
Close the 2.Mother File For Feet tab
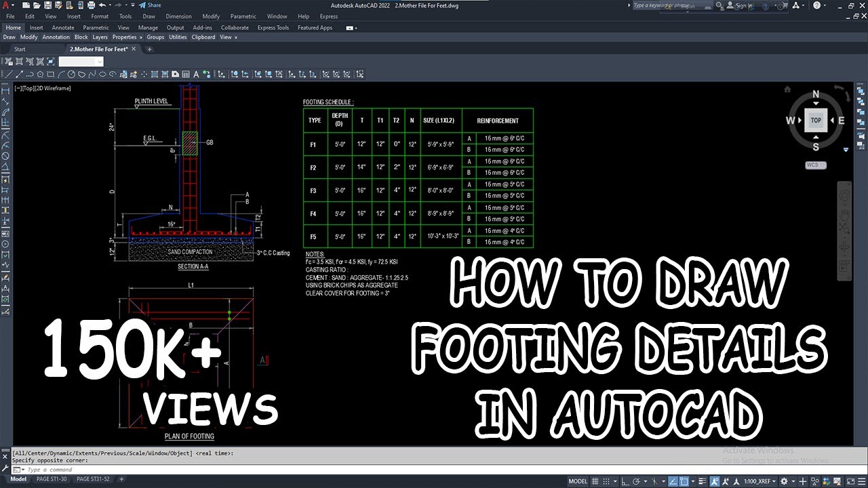(x=134, y=49)
